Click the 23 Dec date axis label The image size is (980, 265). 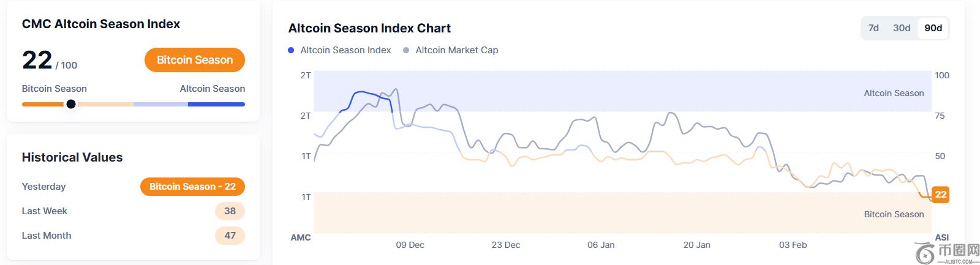[505, 245]
